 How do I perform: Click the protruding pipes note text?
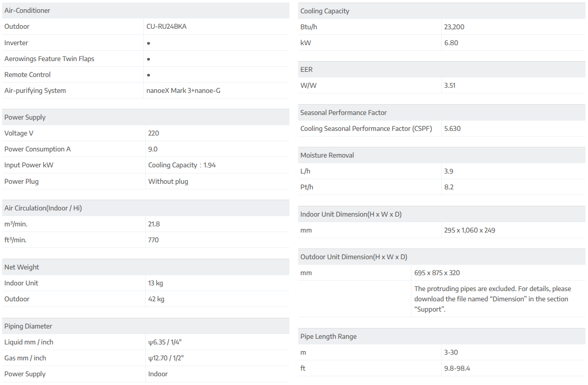click(x=493, y=299)
